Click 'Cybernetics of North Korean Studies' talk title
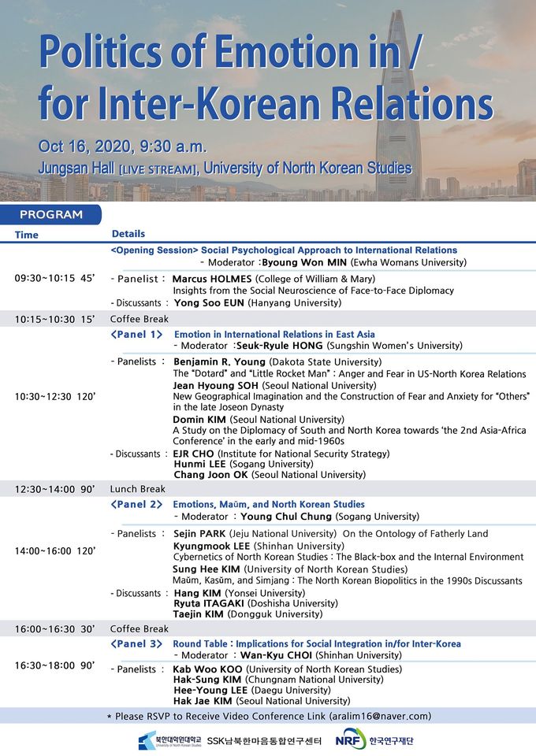This screenshot has height=756, width=536. (x=348, y=557)
